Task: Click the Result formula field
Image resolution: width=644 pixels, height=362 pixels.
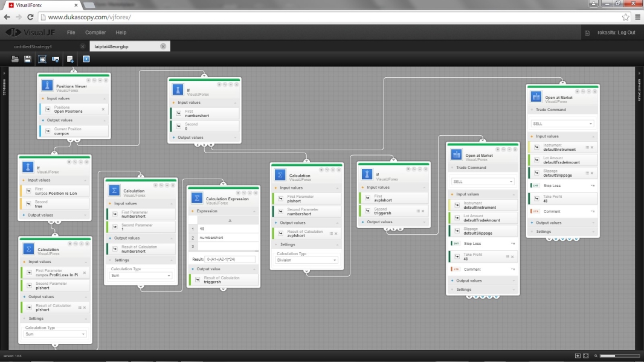Action: [x=230, y=259]
